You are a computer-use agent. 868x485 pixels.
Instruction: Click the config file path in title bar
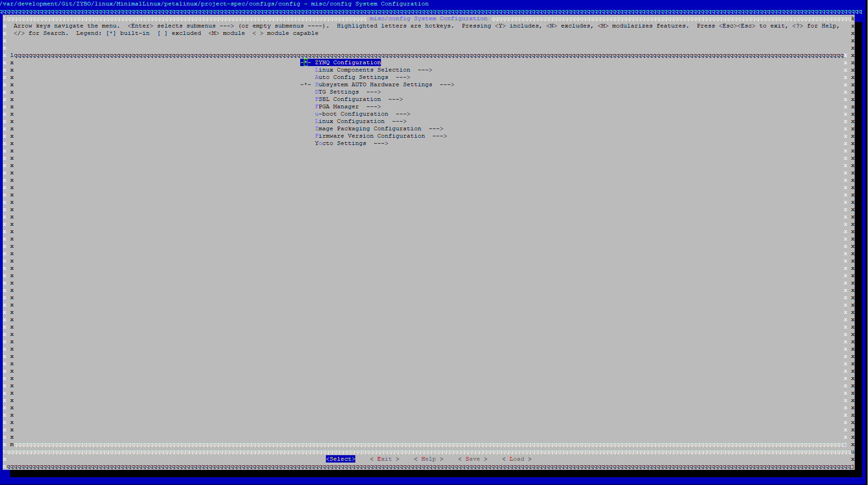[150, 4]
